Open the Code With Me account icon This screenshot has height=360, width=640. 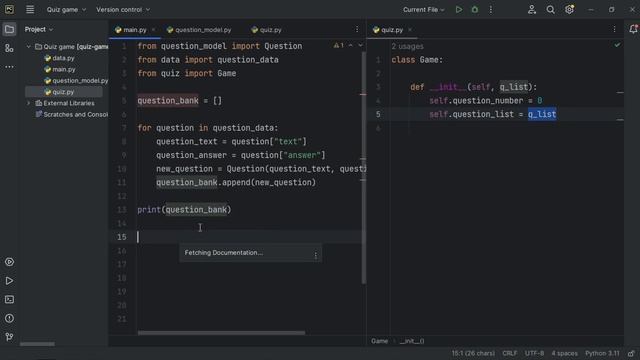pyautogui.click(x=531, y=9)
